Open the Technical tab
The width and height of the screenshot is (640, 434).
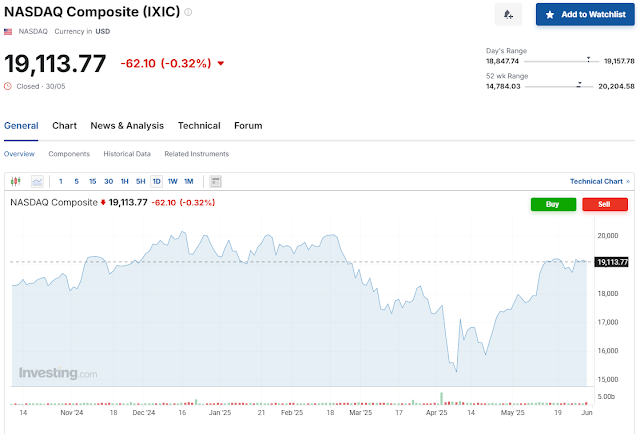[199, 126]
